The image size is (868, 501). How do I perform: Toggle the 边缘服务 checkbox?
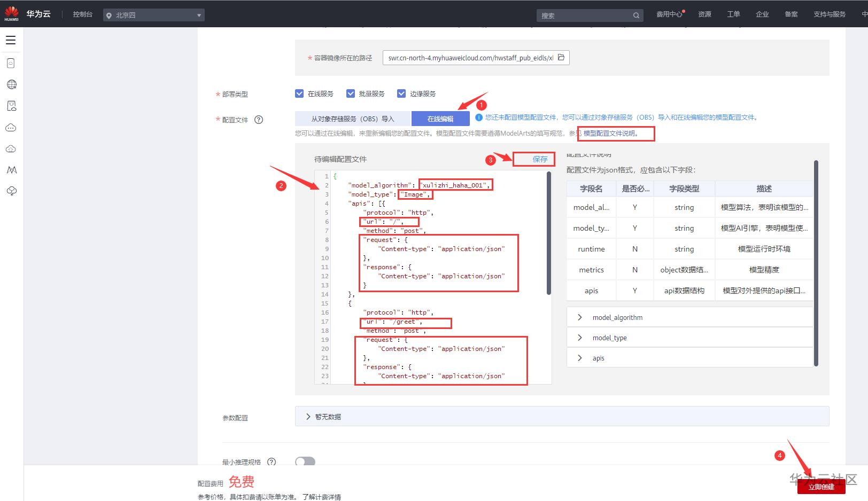point(401,93)
